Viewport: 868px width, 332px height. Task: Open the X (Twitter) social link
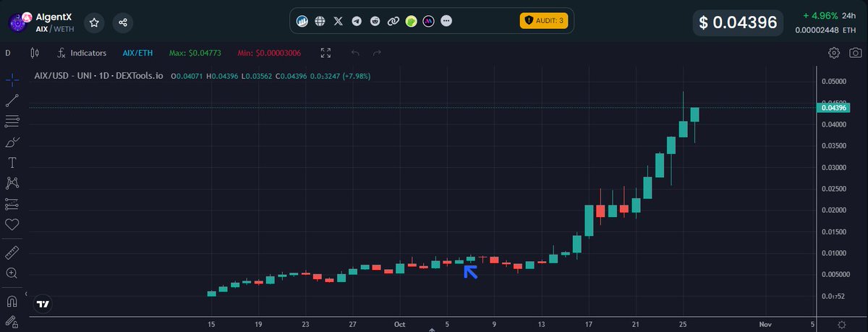[339, 21]
